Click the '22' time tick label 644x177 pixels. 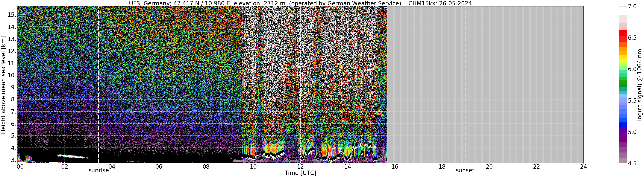point(536,166)
